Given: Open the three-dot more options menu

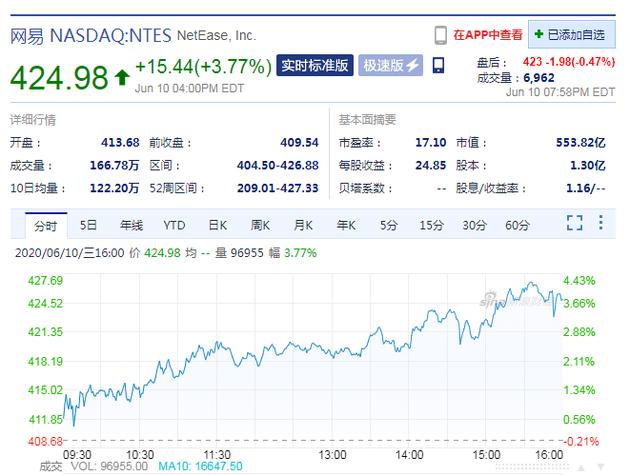Looking at the screenshot, I should pyautogui.click(x=601, y=222).
